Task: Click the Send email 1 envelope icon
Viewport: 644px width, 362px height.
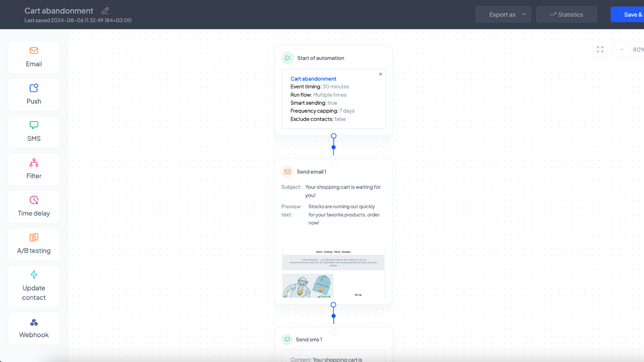Action: tap(287, 172)
